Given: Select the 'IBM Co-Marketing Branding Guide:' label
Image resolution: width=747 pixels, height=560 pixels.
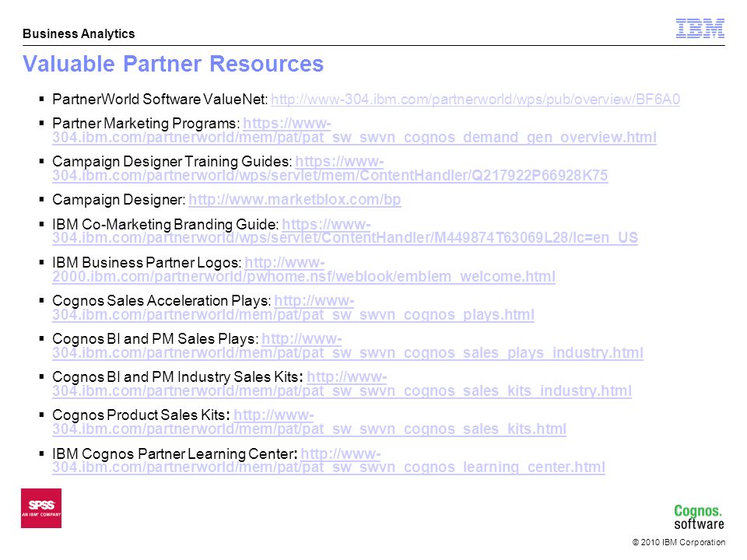Looking at the screenshot, I should point(166,224).
